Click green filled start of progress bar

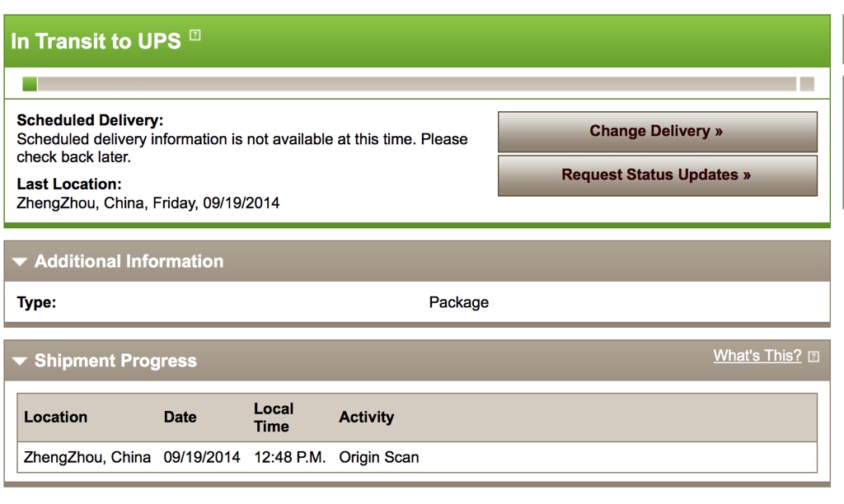(30, 84)
